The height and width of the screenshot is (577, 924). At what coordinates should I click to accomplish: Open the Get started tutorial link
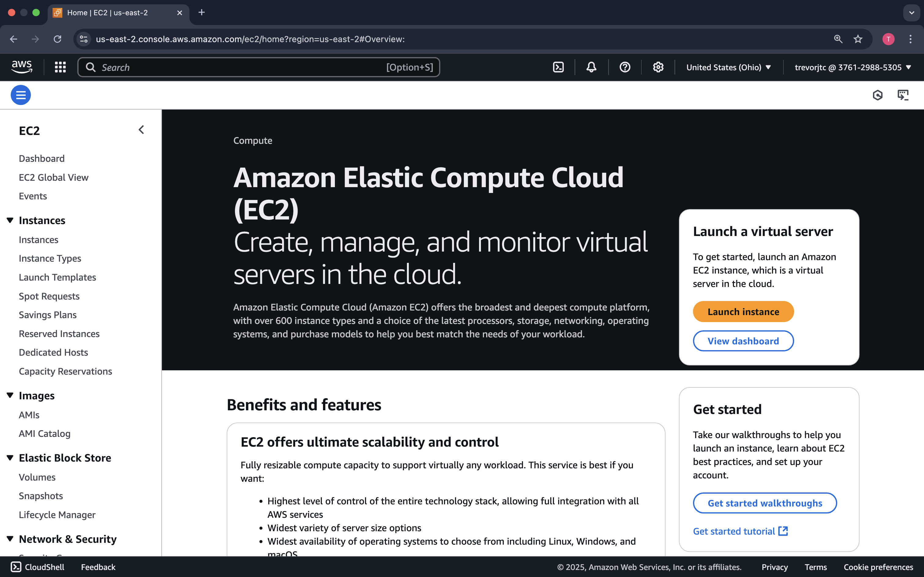click(x=734, y=531)
